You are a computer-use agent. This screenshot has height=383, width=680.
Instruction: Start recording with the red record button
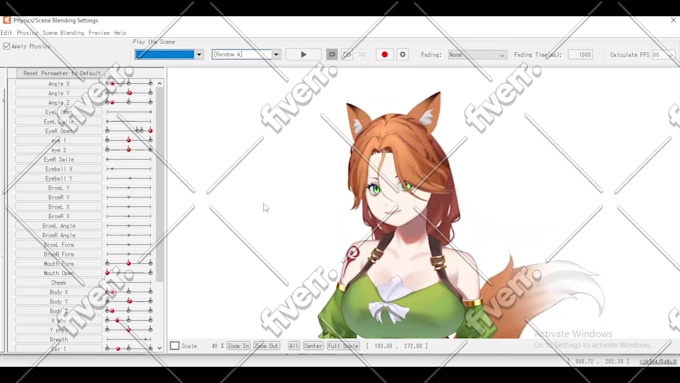click(x=384, y=54)
